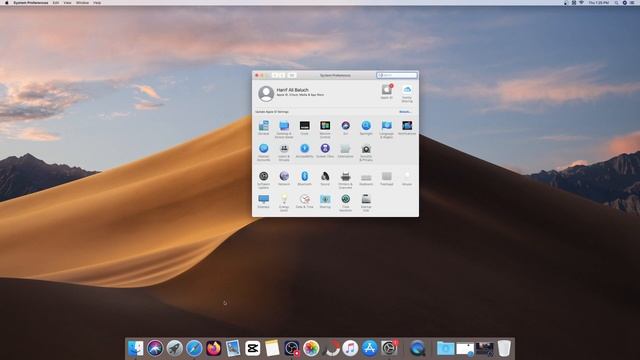
Task: Open Trash from the Dock
Action: pos(504,348)
